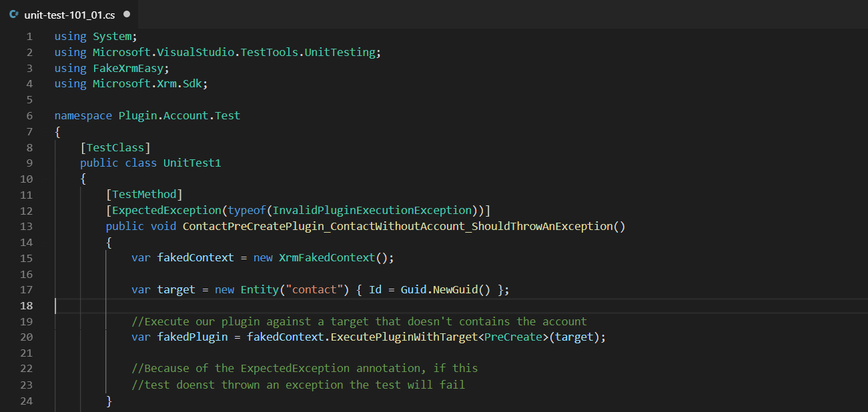Click line number 18 in gutter
The width and height of the screenshot is (868, 412).
pyautogui.click(x=26, y=306)
